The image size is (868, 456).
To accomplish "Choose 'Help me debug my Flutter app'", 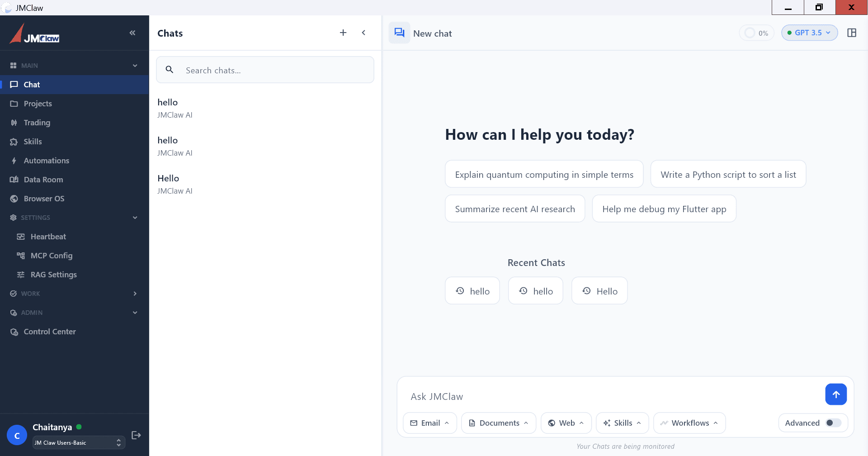I will coord(664,209).
